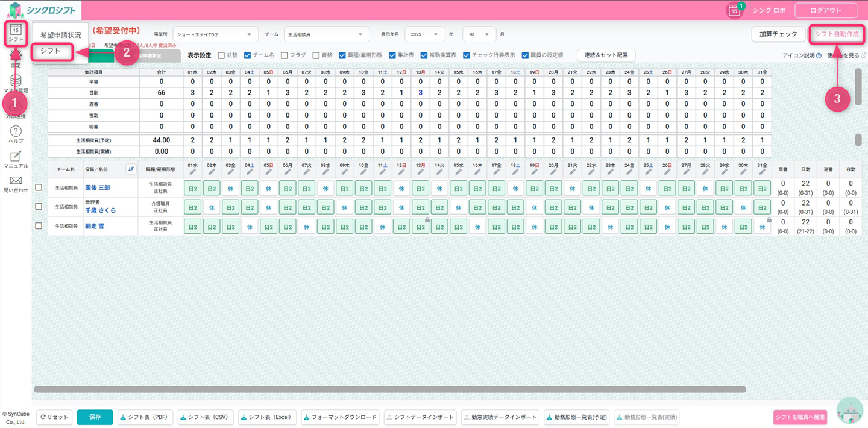The image size is (868, 428).
Task: Expand the チーム dropdown 生活相談員
Action: coord(326,34)
